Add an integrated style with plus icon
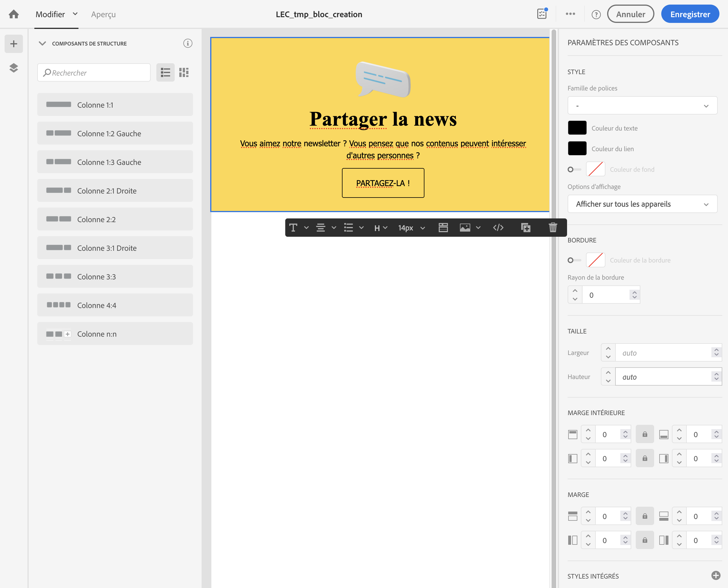The height and width of the screenshot is (588, 728). click(715, 575)
